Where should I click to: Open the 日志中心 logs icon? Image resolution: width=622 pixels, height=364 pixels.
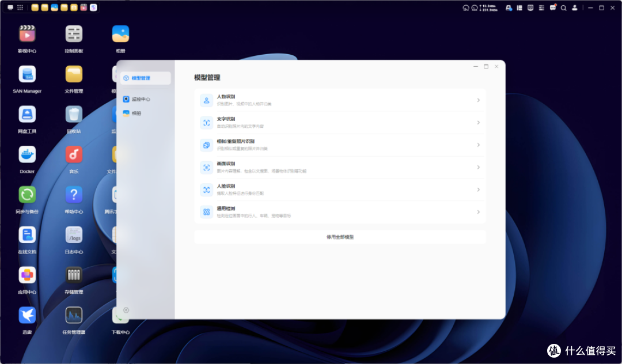[x=74, y=235]
